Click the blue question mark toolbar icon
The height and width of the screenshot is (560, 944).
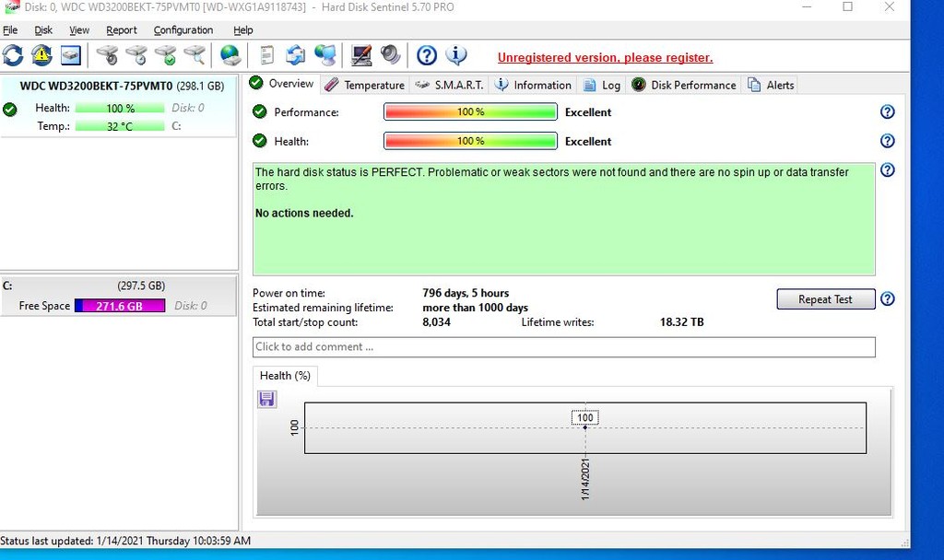coord(427,55)
